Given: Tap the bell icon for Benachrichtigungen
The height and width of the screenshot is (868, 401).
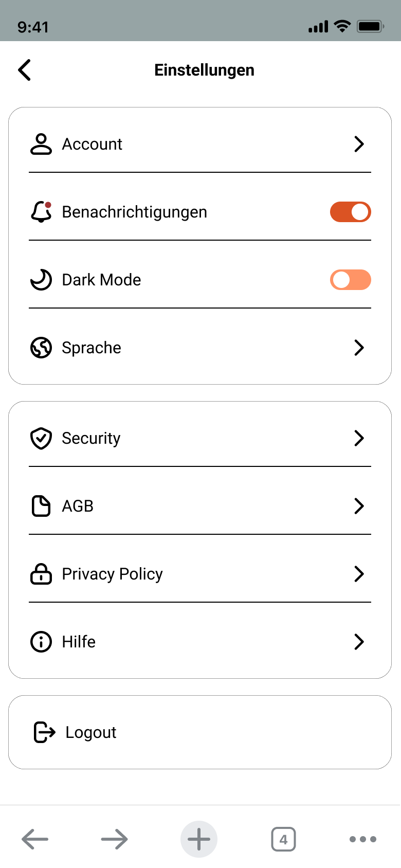Looking at the screenshot, I should point(41,212).
